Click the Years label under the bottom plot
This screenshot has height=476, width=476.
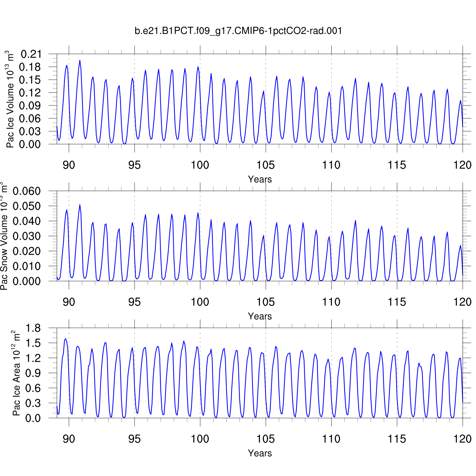pyautogui.click(x=260, y=453)
